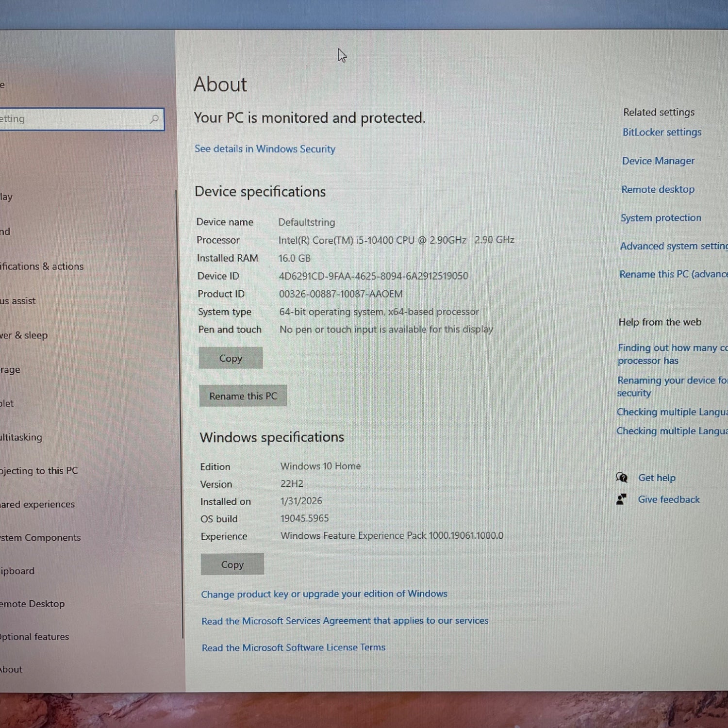
Task: Click the Get help chat bubble icon
Action: (x=622, y=477)
